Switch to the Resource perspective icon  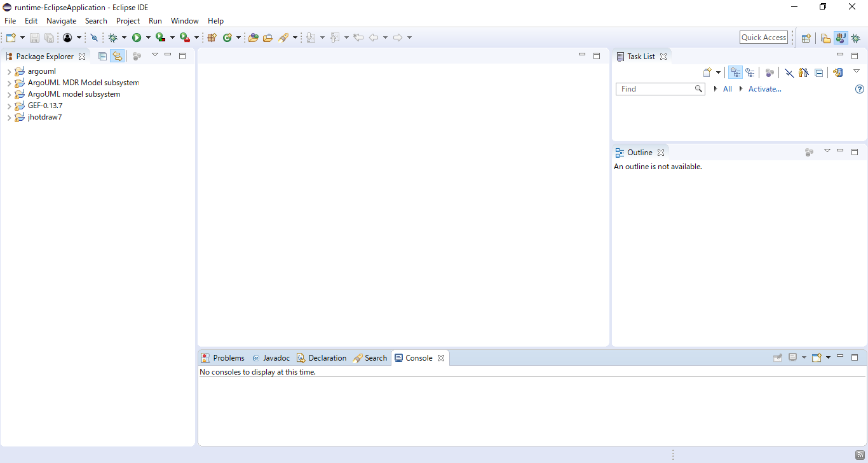825,38
